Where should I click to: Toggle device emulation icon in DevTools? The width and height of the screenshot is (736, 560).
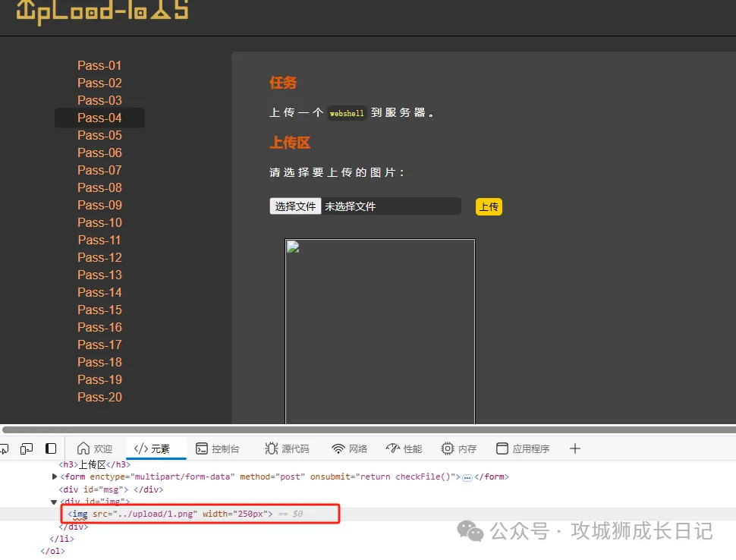tap(27, 448)
